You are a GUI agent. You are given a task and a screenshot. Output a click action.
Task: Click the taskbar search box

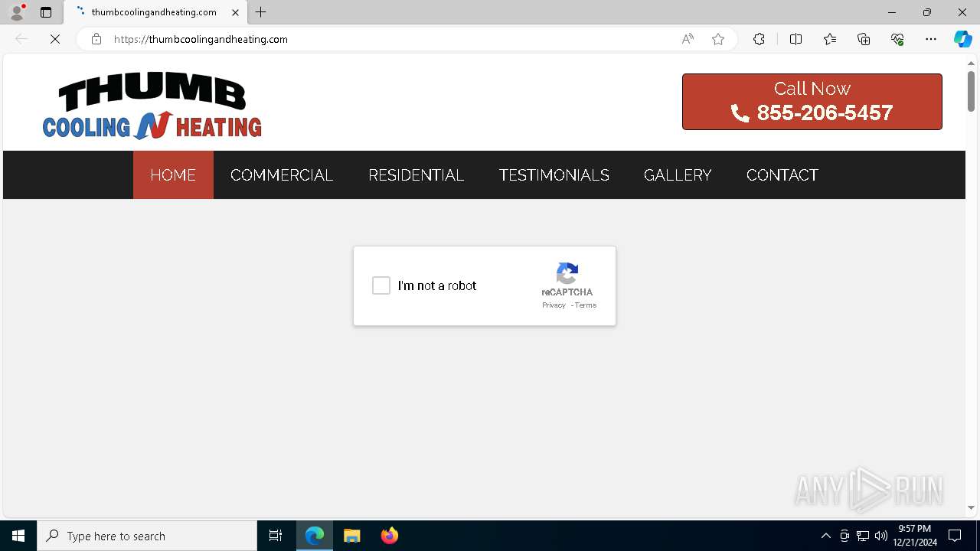[147, 536]
